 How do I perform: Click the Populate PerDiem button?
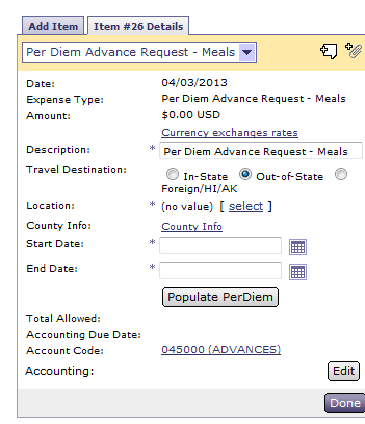220,297
